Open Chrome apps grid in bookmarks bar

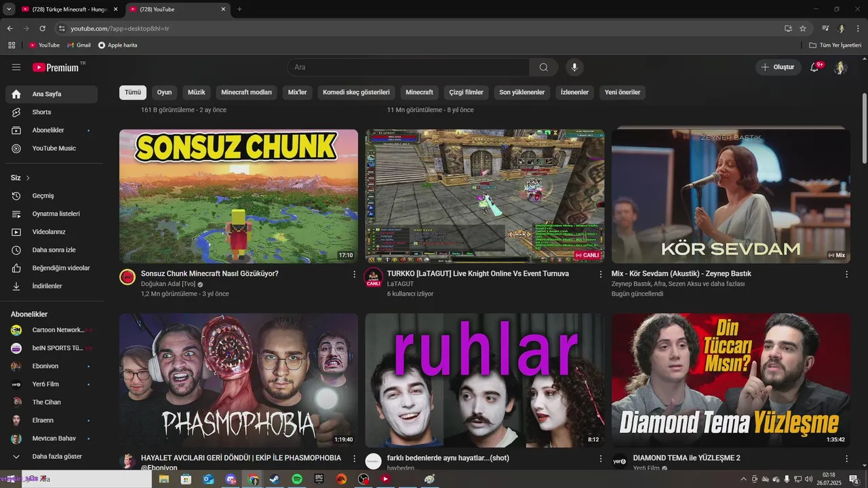point(12,45)
